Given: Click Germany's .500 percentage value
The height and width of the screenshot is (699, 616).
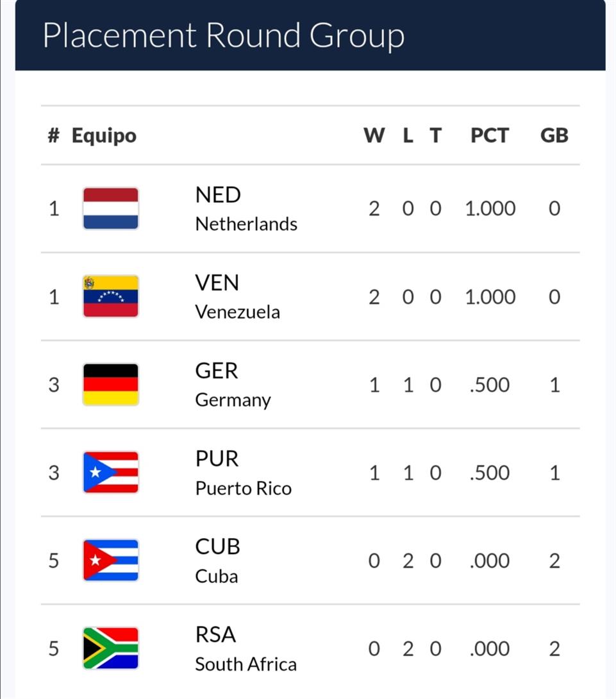Looking at the screenshot, I should [490, 385].
